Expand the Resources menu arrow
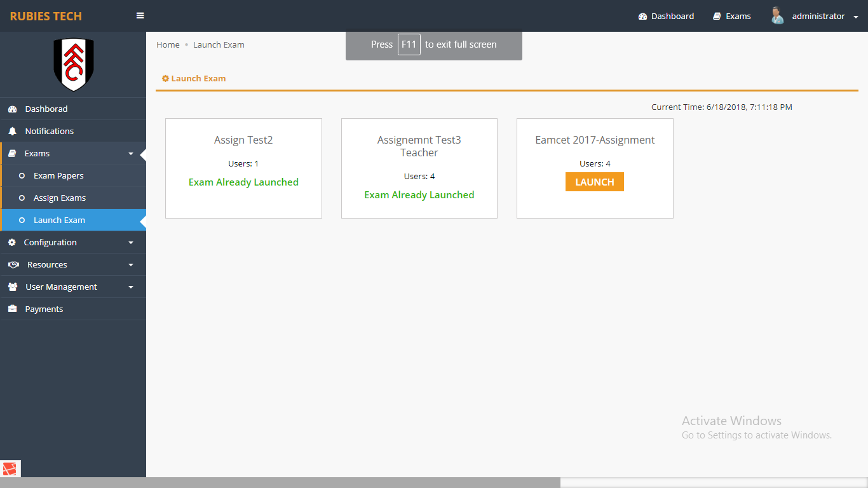The width and height of the screenshot is (868, 488). coord(131,265)
